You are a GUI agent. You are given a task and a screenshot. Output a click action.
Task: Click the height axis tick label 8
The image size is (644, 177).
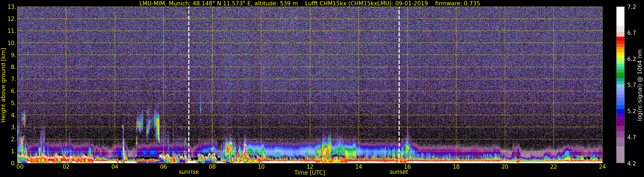[x=13, y=67]
